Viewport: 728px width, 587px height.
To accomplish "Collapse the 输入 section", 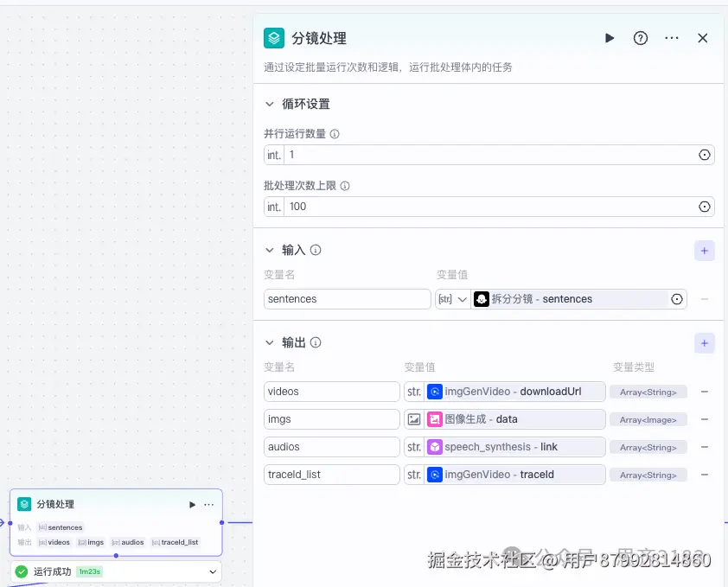I will [x=269, y=251].
